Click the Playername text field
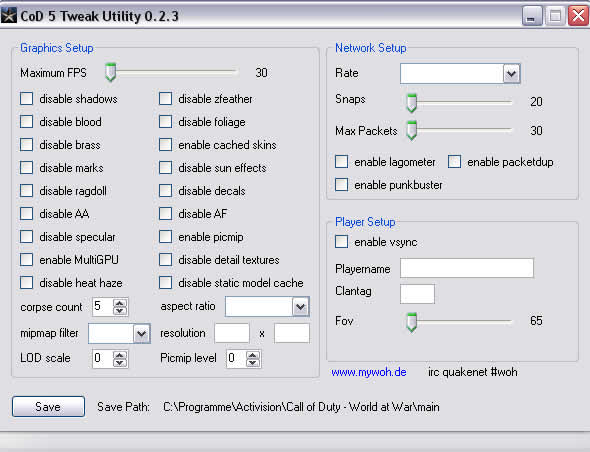590x452 pixels. pos(467,268)
